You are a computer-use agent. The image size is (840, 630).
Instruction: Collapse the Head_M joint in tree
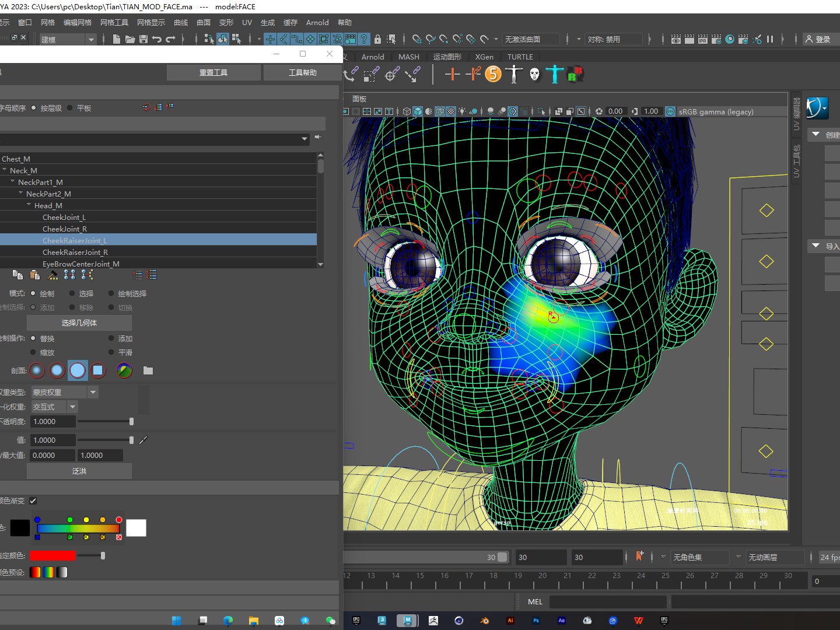click(29, 205)
